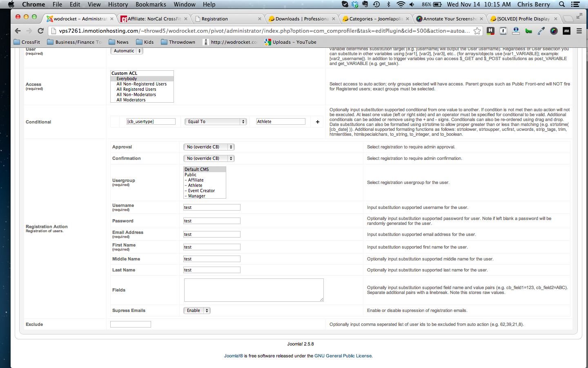
Task: Open the Approval 'No (override CB)' dropdown
Action: 209,147
